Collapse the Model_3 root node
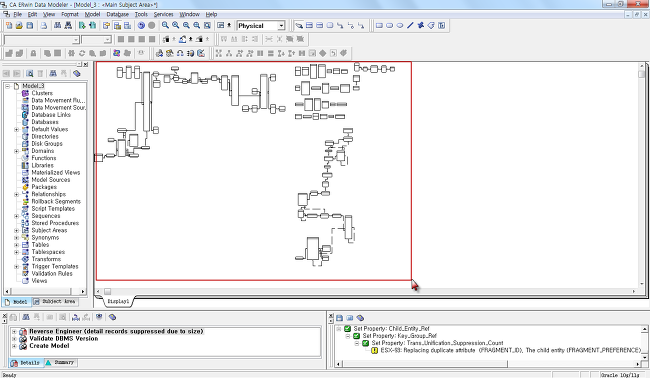650x378 pixels. (x=7, y=86)
